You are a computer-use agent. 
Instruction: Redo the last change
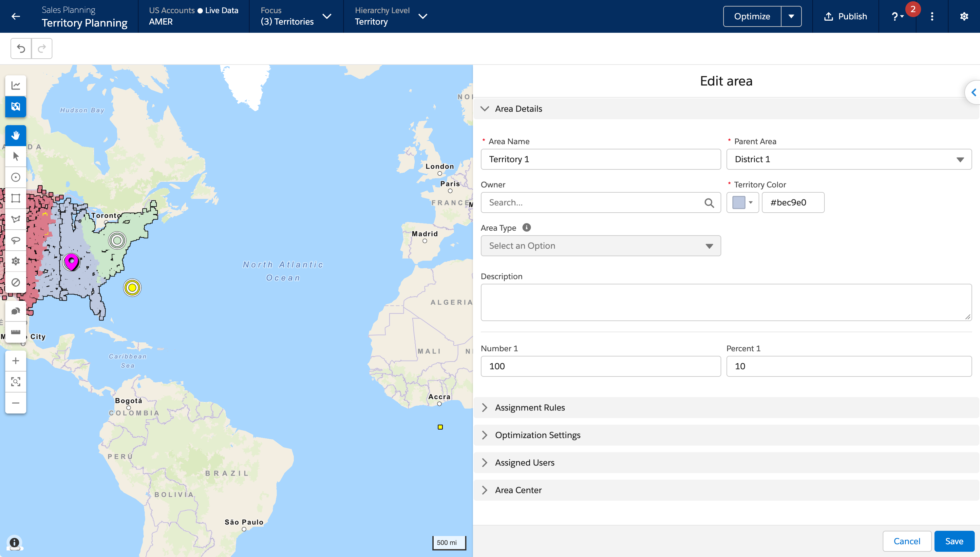tap(42, 48)
